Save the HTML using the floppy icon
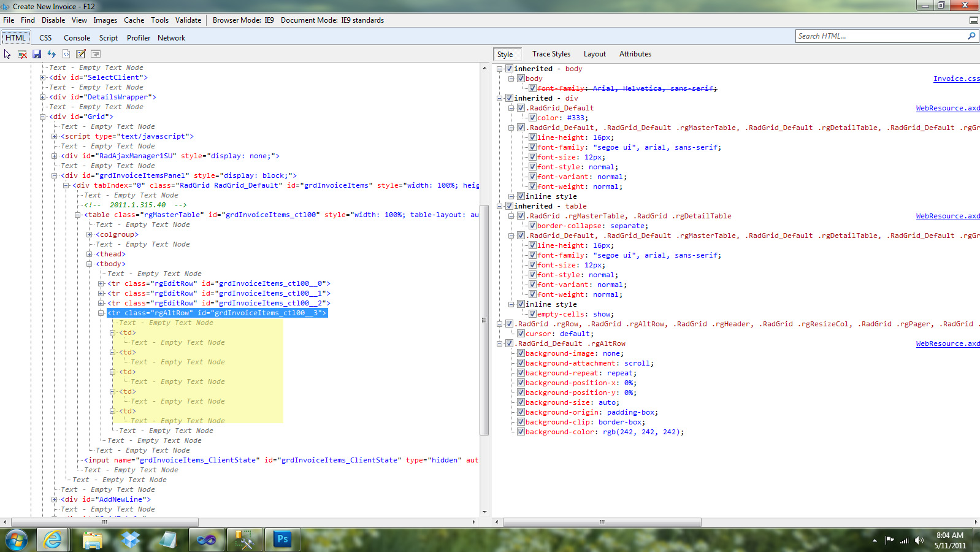This screenshot has height=552, width=980. (x=37, y=54)
